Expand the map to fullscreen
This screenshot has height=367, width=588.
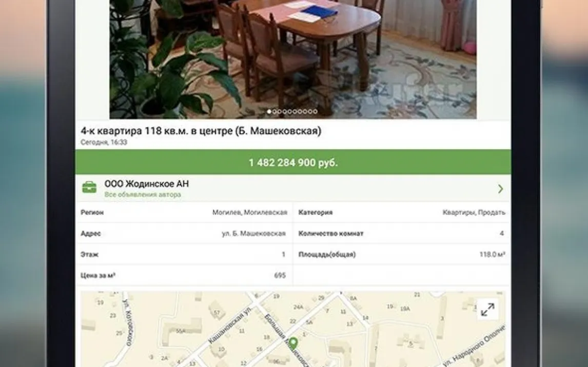pos(487,309)
